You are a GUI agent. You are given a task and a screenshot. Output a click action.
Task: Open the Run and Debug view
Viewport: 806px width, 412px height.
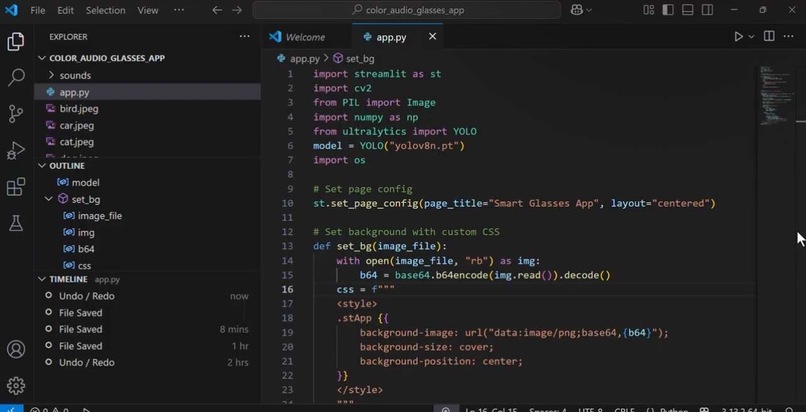point(16,151)
